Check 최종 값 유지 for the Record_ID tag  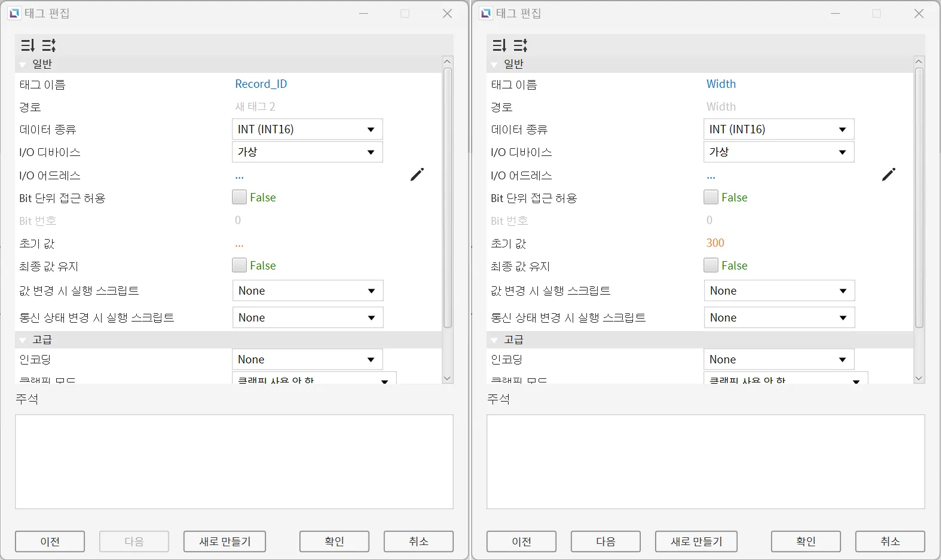[x=240, y=265]
